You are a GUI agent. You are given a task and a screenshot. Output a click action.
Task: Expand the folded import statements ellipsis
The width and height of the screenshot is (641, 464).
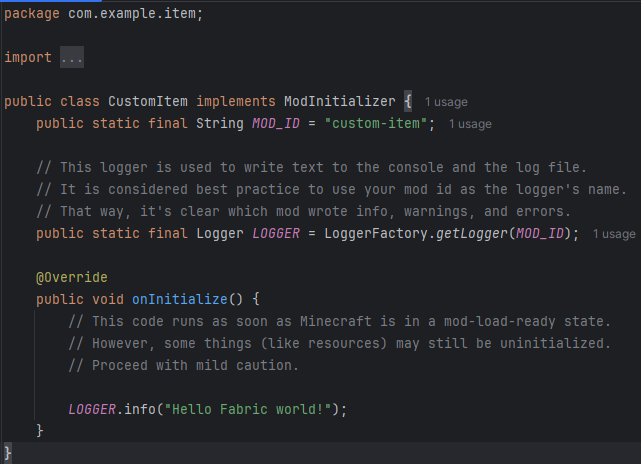click(72, 58)
